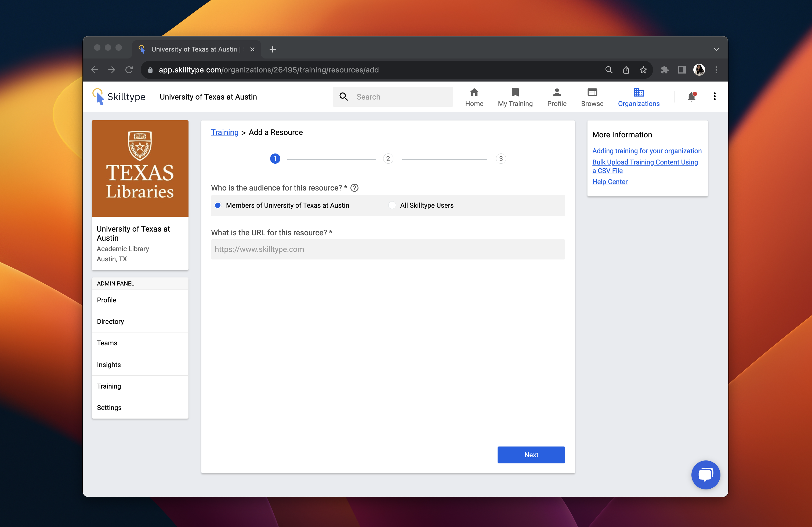Jump to step 2 indicator
The width and height of the screenshot is (812, 527).
pyautogui.click(x=388, y=159)
